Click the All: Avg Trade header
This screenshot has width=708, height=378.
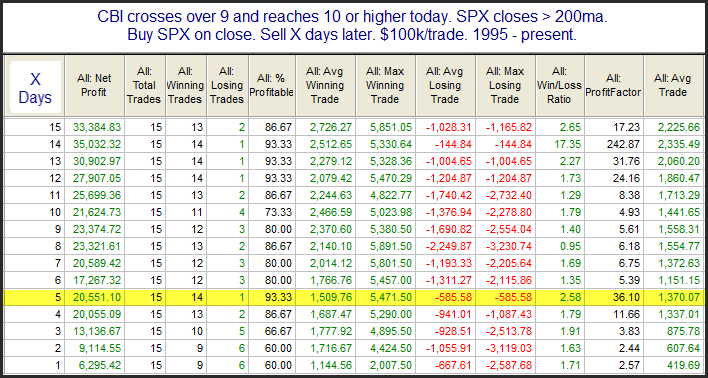672,85
